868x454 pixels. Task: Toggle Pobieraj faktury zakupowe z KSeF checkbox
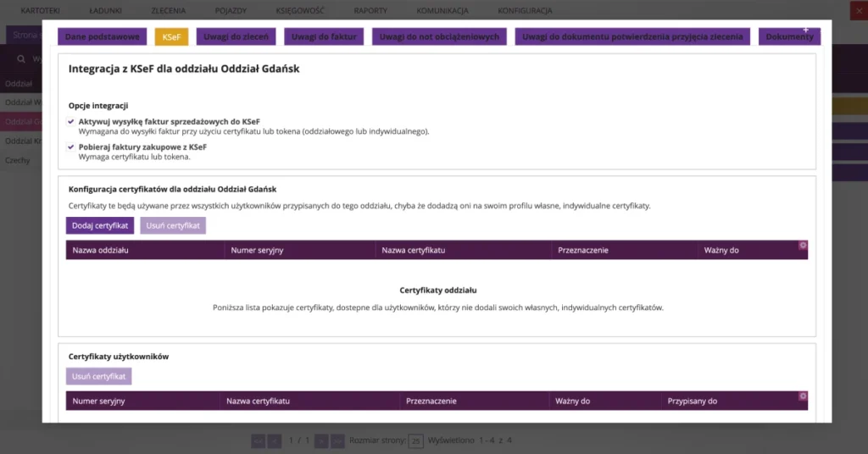(x=71, y=147)
